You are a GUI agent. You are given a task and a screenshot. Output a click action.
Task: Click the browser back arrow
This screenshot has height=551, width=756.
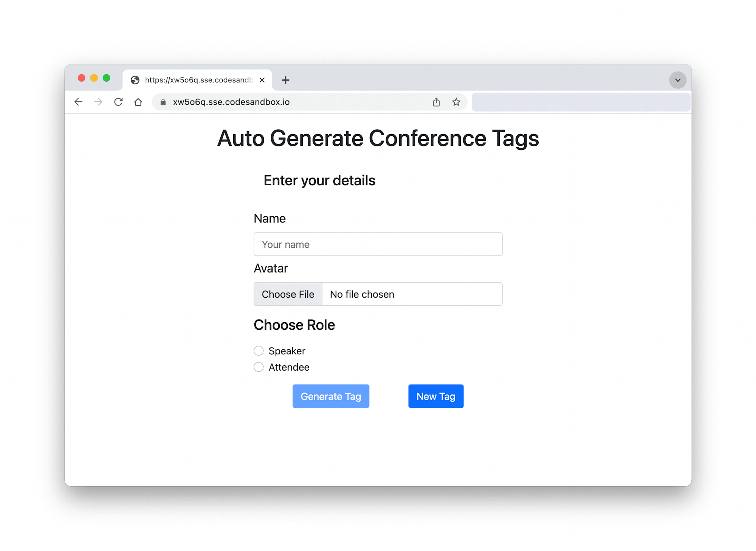click(x=78, y=102)
